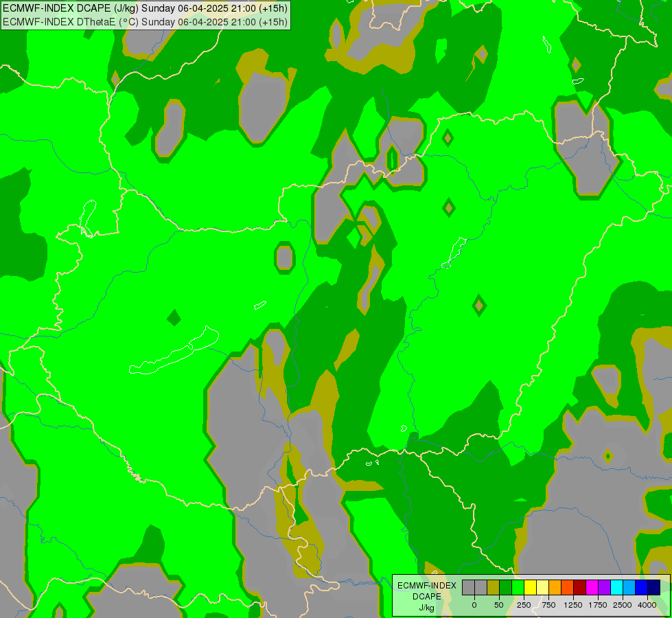The height and width of the screenshot is (618, 672).
Task: Click the legend J/kg unit label
Action: (427, 608)
